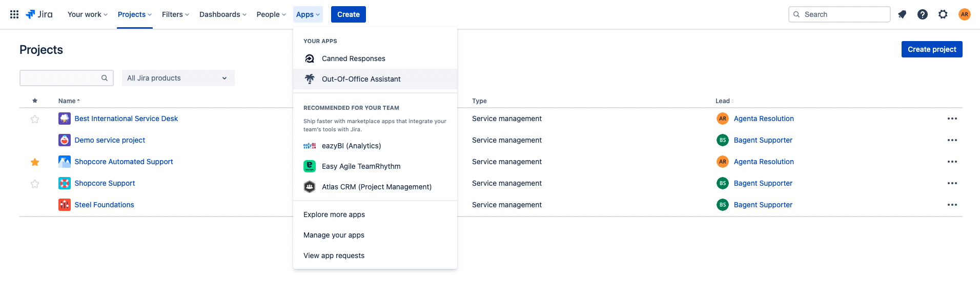Viewport: 980px width, 294px height.
Task: Open the app switcher grid icon
Action: [x=14, y=14]
